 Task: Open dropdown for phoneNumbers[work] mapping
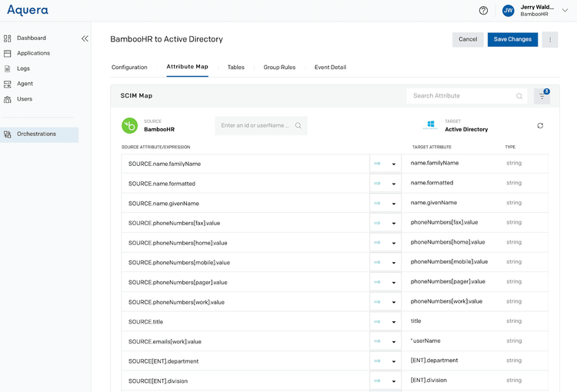393,302
